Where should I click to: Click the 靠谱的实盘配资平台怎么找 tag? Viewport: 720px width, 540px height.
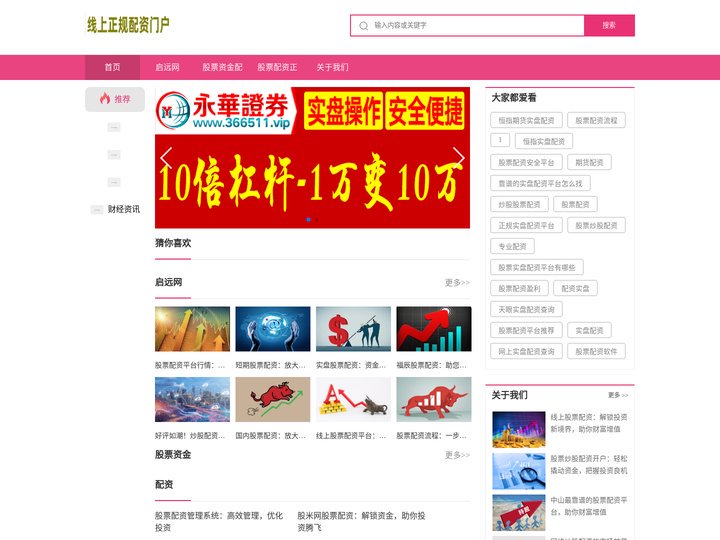(x=540, y=184)
